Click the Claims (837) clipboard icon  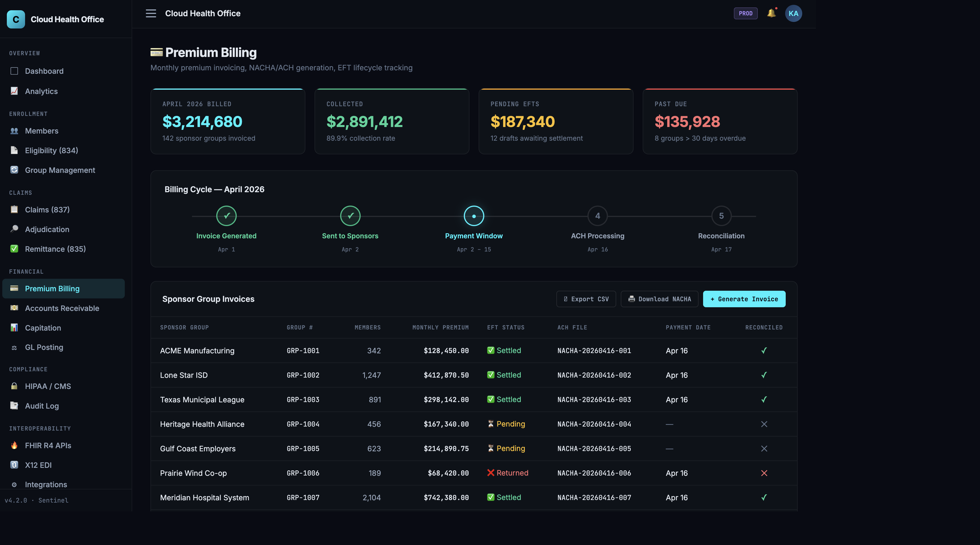(14, 210)
